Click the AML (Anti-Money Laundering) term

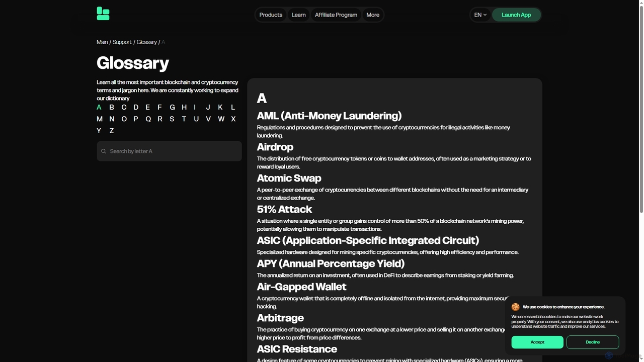(x=329, y=116)
